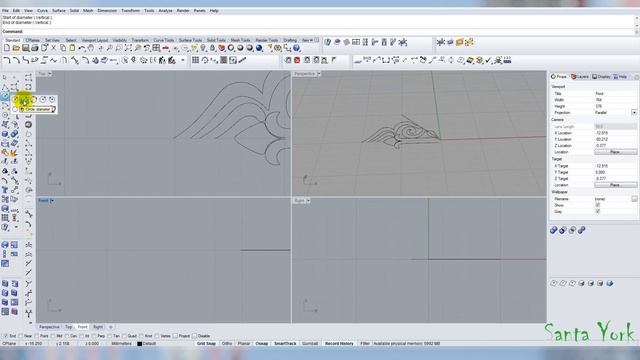Toggle the Near osnap checkbox
Screen dimensions: 640x360
pos(21,336)
